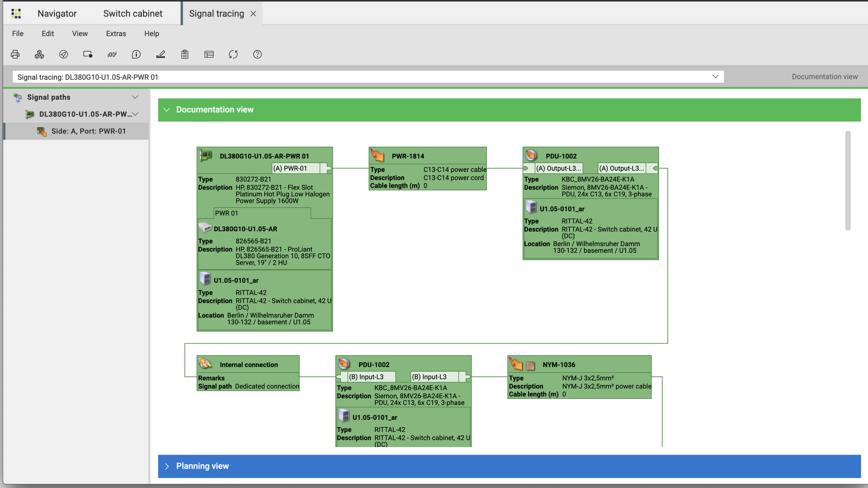This screenshot has width=868, height=488.
Task: Click the Documentation view link at top right
Action: pos(824,77)
